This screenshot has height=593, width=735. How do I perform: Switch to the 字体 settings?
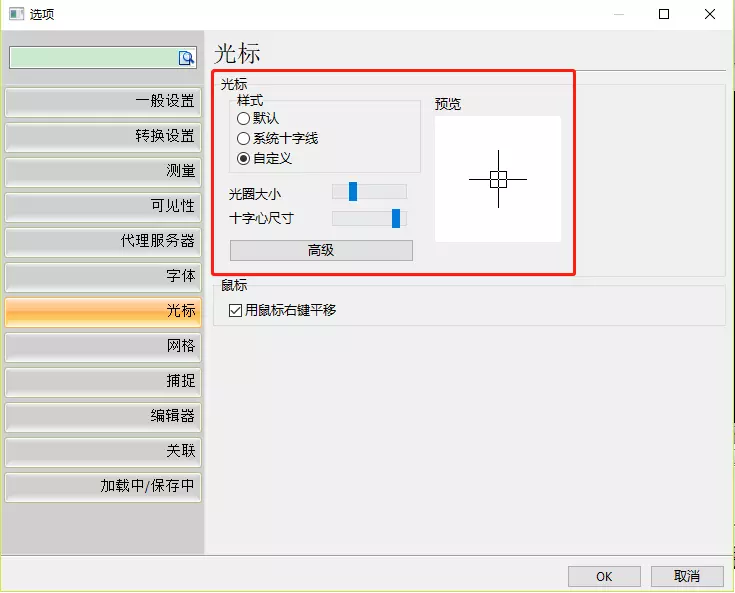pos(103,276)
